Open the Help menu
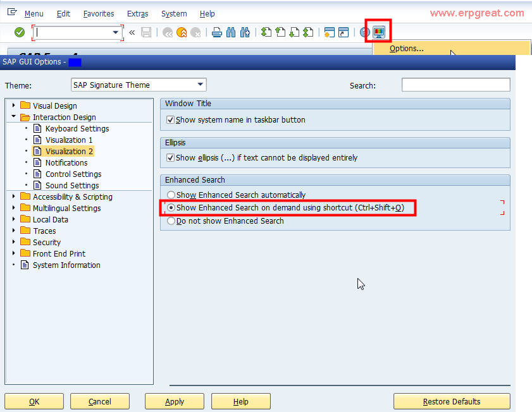This screenshot has width=532, height=412. [x=207, y=14]
